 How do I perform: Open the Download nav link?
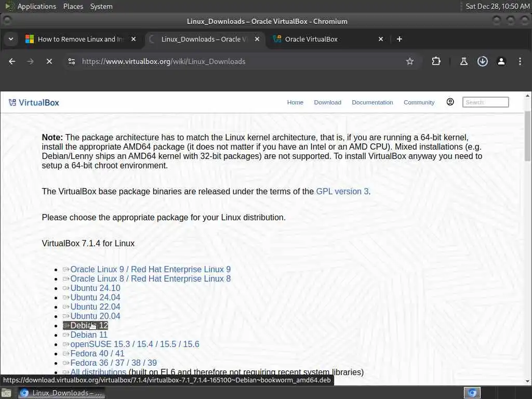(x=327, y=102)
